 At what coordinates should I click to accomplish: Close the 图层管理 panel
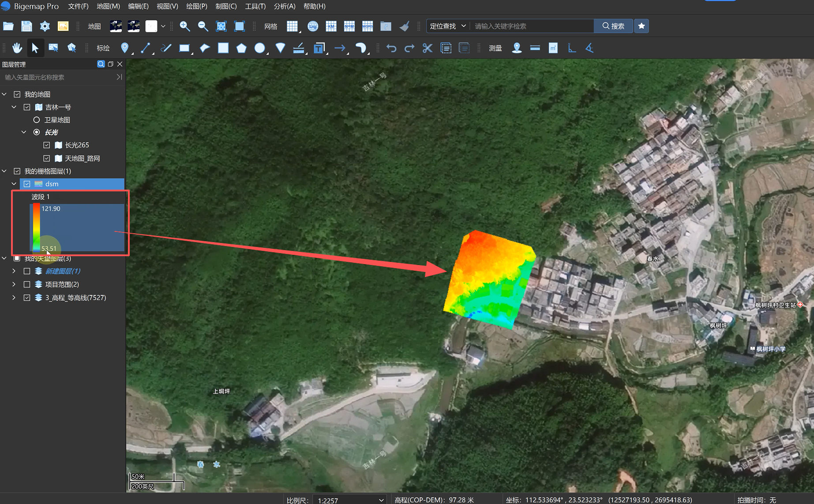coord(120,64)
